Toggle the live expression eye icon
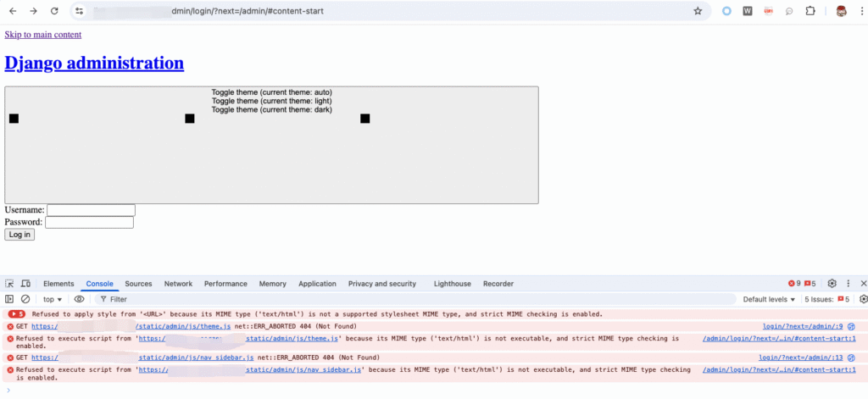The image size is (868, 399). (x=79, y=299)
